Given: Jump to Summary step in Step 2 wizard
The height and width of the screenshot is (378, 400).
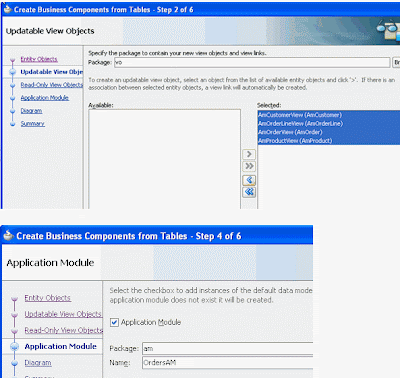Looking at the screenshot, I should tap(32, 124).
